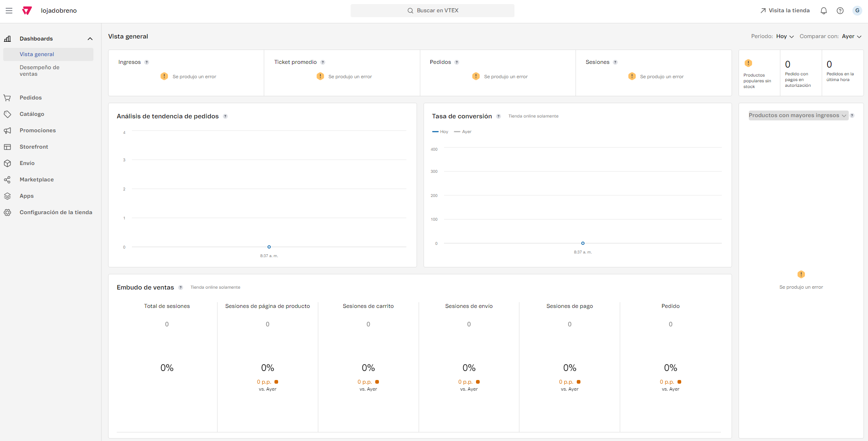Screen dimensions: 868x441
Task: Select Desempeño de ventas in sidebar
Action: [x=39, y=70]
